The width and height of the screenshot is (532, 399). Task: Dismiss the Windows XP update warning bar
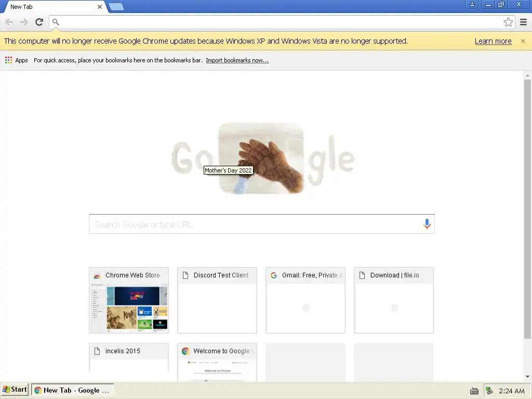[523, 41]
